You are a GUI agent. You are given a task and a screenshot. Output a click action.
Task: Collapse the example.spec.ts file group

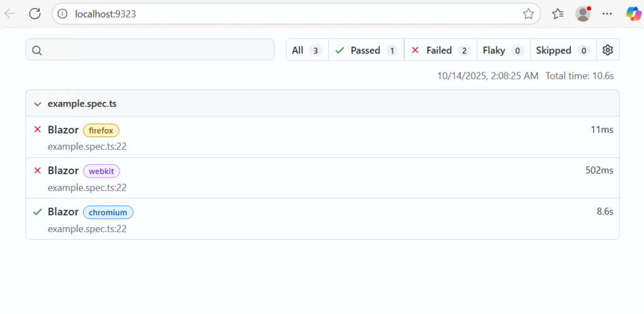tap(37, 104)
